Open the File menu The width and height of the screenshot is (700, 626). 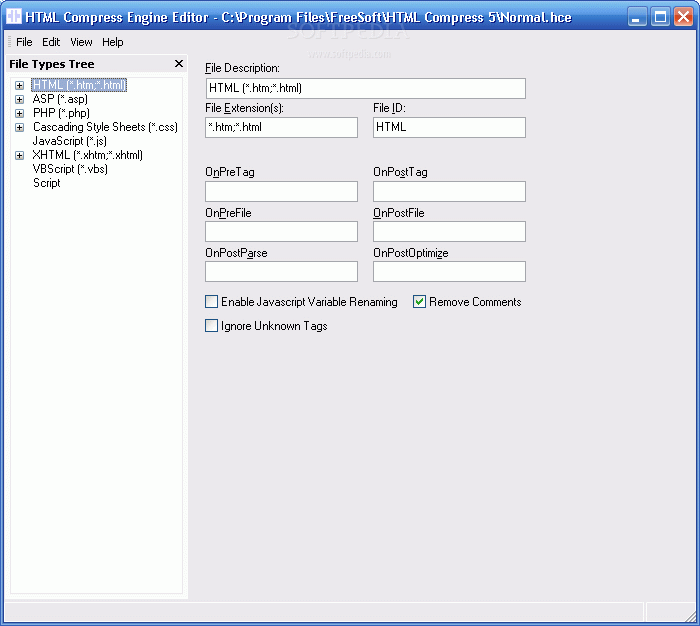[x=24, y=42]
